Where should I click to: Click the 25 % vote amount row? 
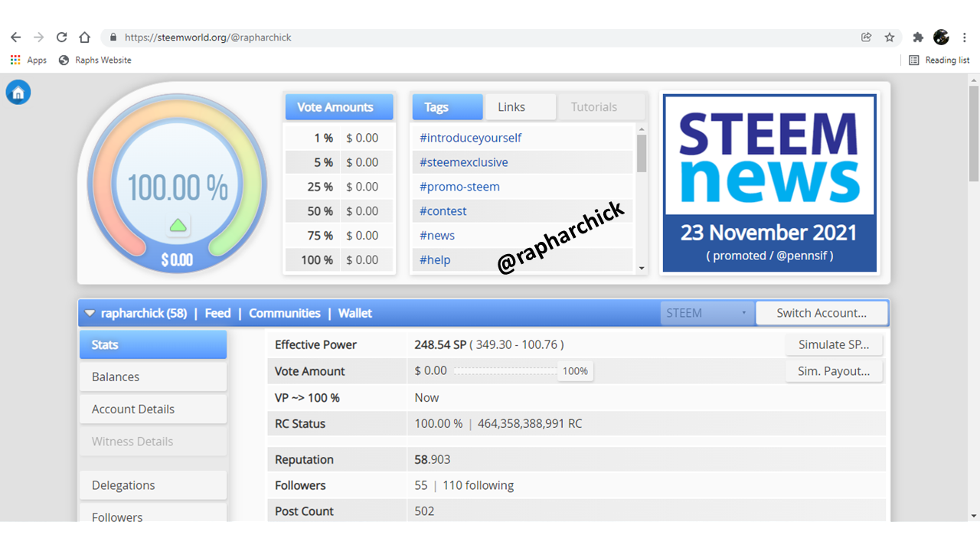tap(339, 187)
